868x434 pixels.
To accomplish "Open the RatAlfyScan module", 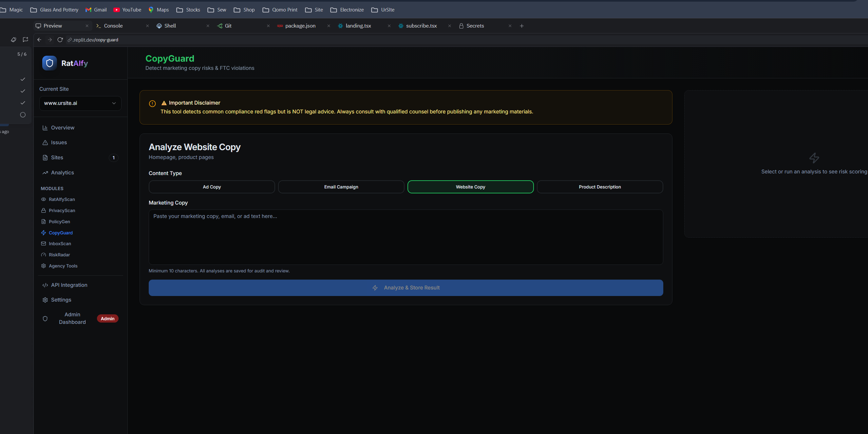I will coord(62,199).
